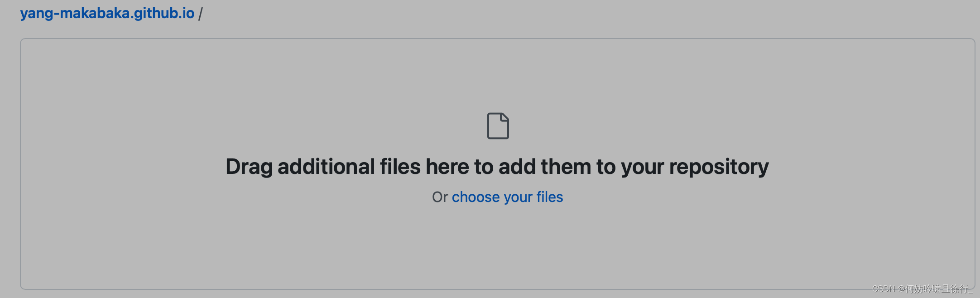Screen dimensions: 980x298
Task: Navigate to repository root via breadcrumb link
Action: 107,13
